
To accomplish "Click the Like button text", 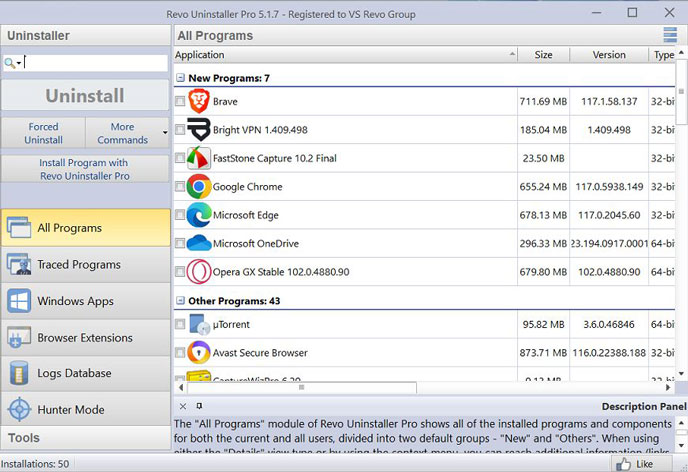I will 644,464.
